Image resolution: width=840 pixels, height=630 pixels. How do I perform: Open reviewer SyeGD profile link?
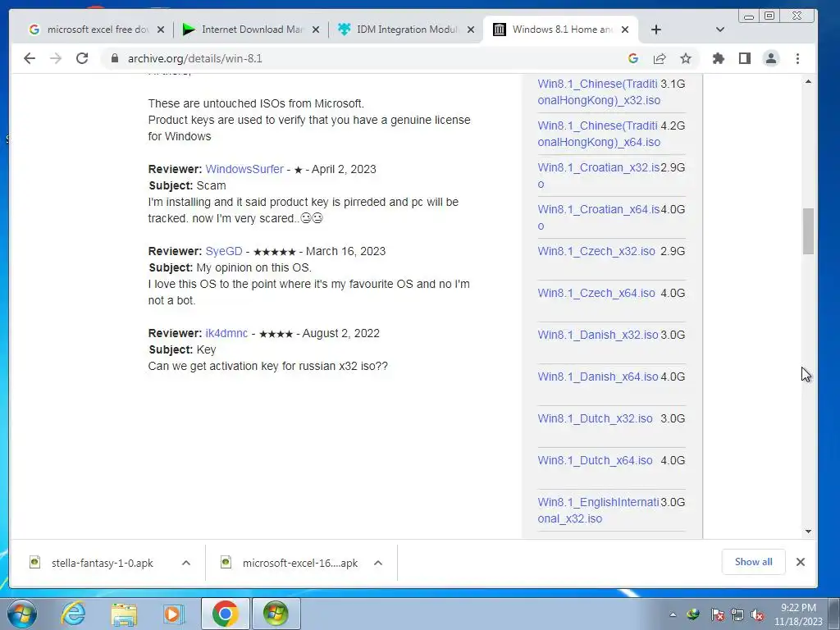(x=224, y=251)
